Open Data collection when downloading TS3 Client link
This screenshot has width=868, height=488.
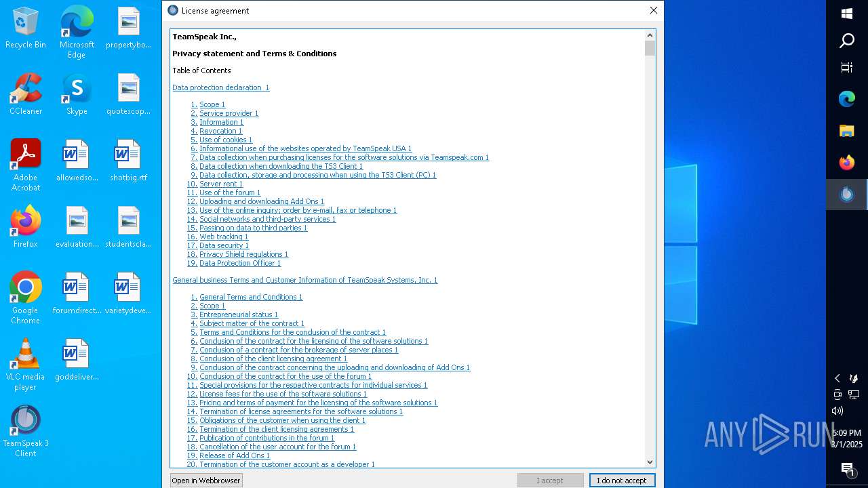coord(281,166)
